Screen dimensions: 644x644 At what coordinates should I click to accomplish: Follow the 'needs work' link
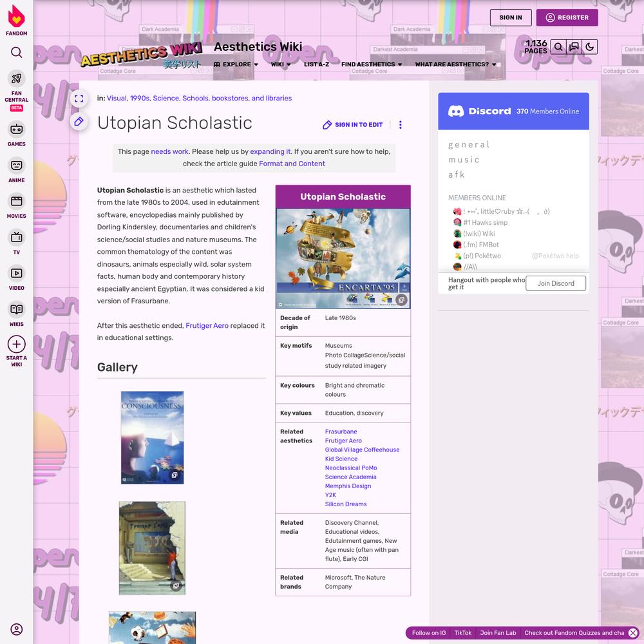169,151
